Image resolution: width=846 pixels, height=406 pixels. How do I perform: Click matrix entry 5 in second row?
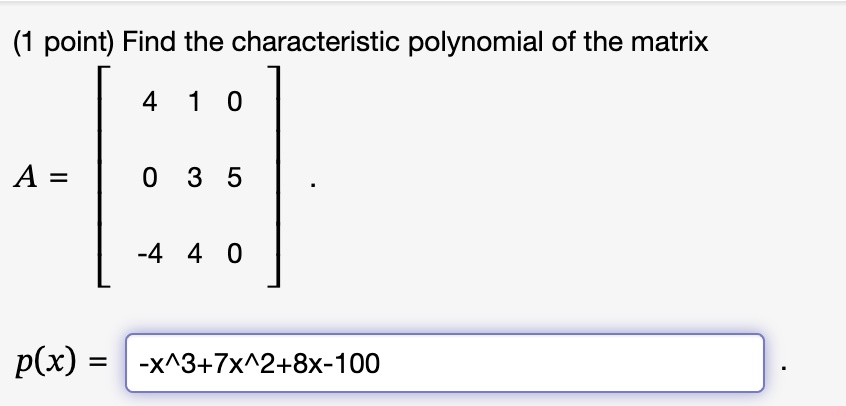coord(234,178)
